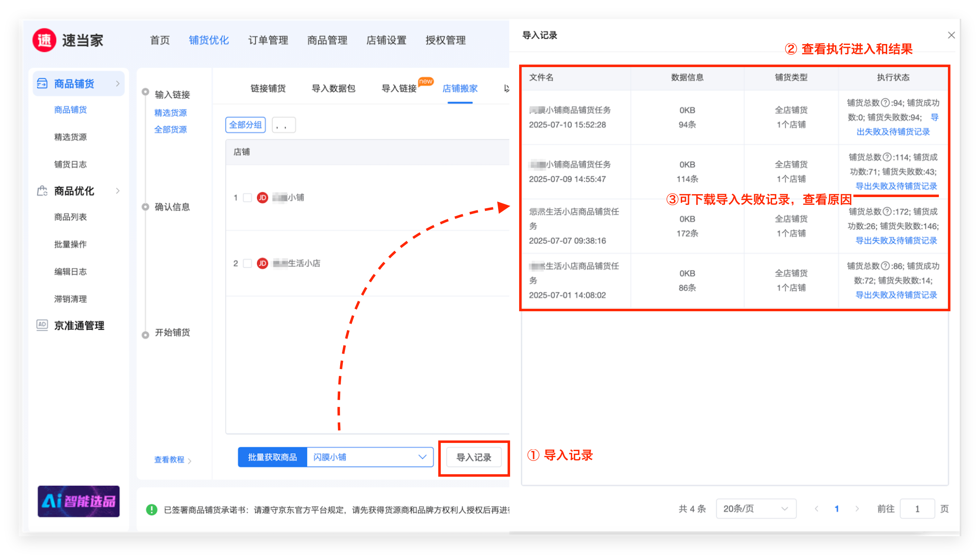Switch to the 订单管理 top menu
Screen dimensions: 980x555
pyautogui.click(x=268, y=40)
